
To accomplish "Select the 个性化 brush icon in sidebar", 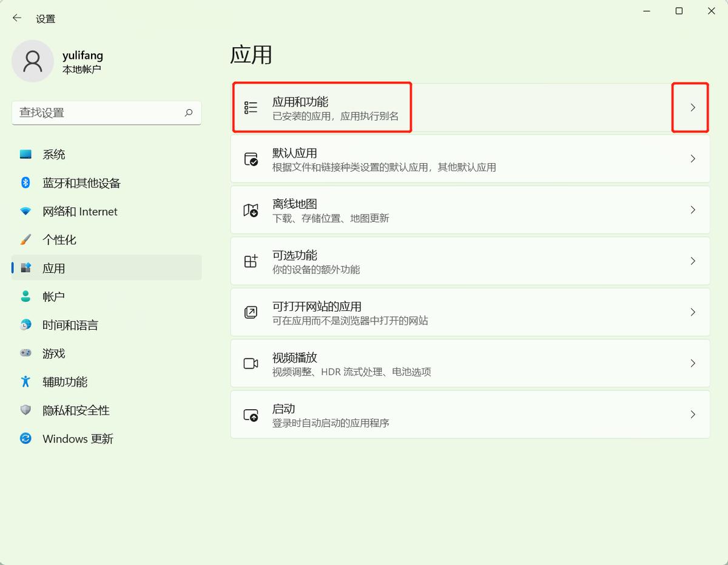I will pos(25,239).
